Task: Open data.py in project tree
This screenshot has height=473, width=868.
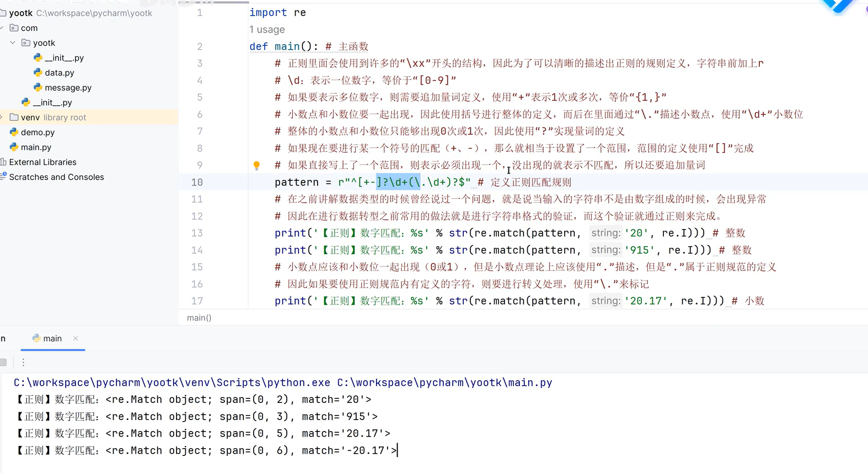Action: (60, 73)
